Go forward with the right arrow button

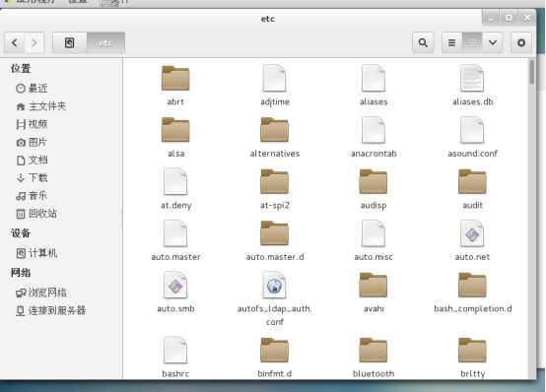(x=34, y=42)
